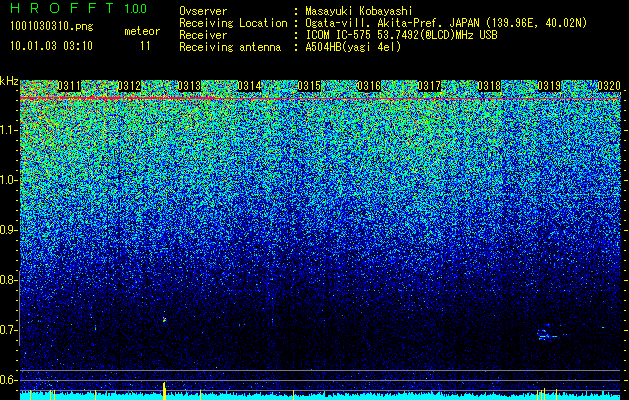Screen dimensions: 629x400
Task: Click the Ovserver label
Action: point(203,11)
